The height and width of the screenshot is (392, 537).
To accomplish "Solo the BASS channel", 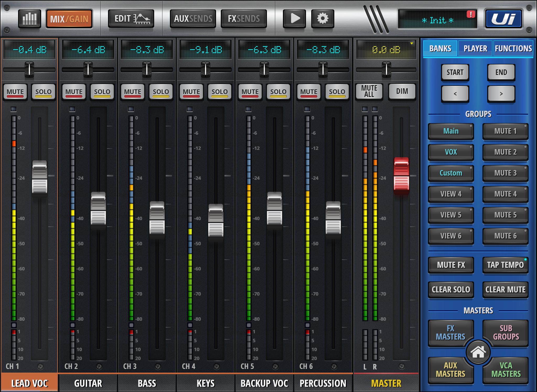I will (161, 92).
